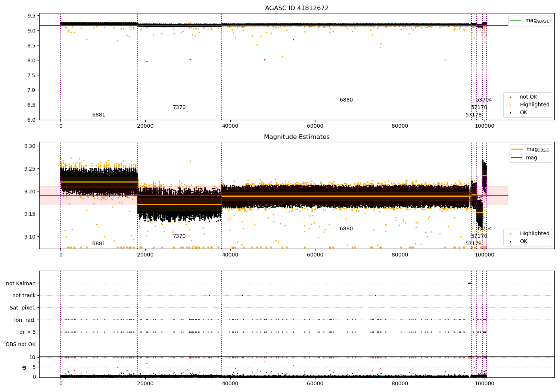Select OBSID label 6880 in the top plot

click(346, 100)
